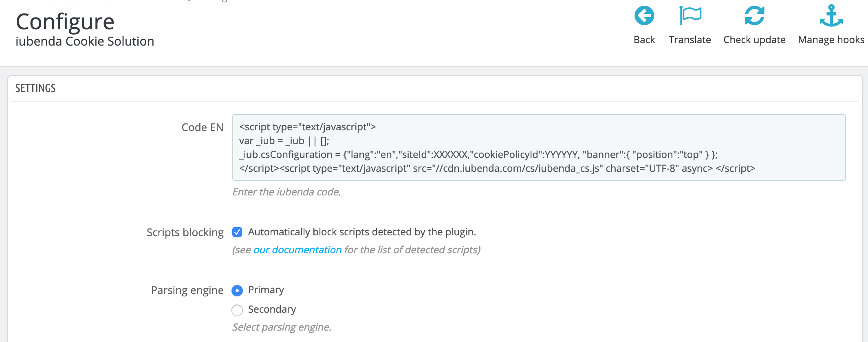This screenshot has width=868, height=342.
Task: Click the 'Automatically block scripts' checkbox label
Action: coord(361,232)
